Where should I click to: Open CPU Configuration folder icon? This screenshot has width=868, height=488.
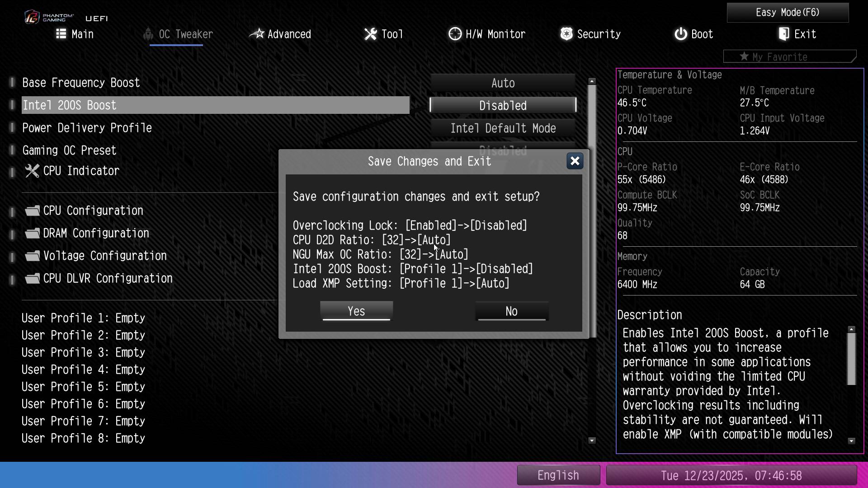pos(32,211)
